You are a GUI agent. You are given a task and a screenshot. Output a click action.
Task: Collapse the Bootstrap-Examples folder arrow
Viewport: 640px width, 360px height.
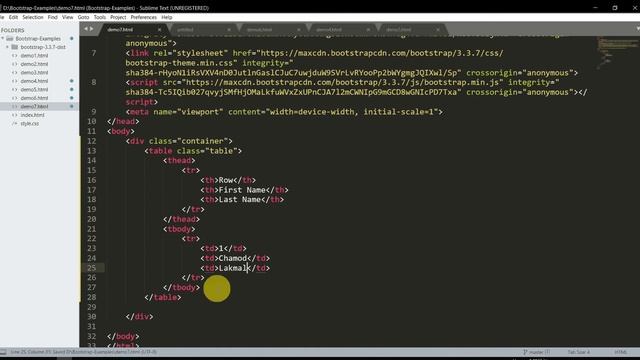point(3,38)
